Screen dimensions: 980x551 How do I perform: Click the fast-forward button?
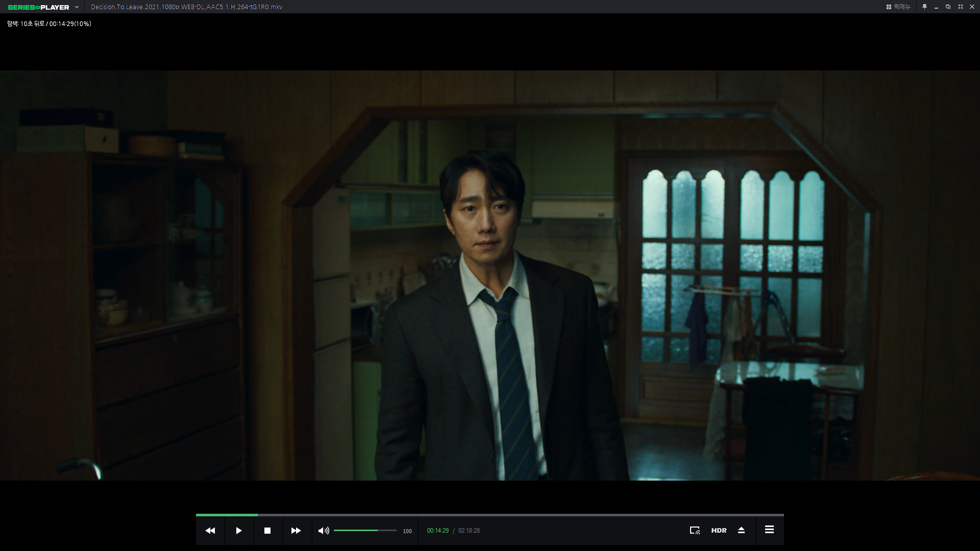pyautogui.click(x=296, y=531)
